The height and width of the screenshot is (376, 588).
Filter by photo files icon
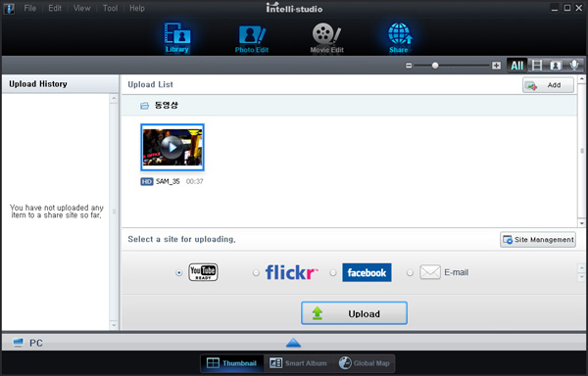click(x=556, y=66)
